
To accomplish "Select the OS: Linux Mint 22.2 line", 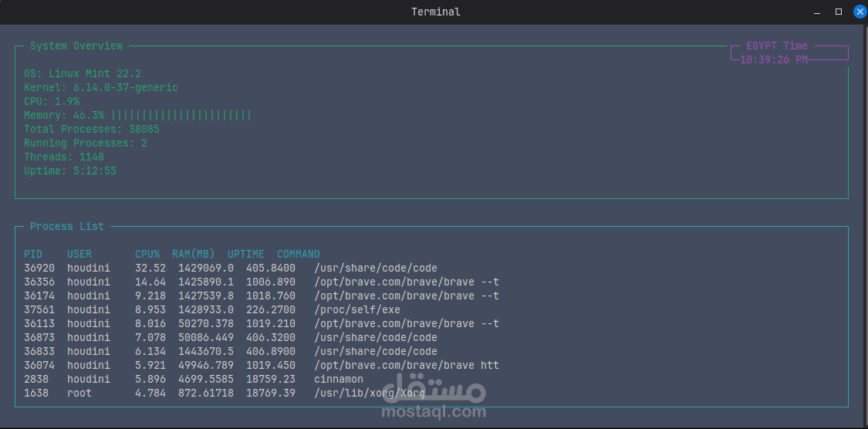I will pyautogui.click(x=83, y=73).
